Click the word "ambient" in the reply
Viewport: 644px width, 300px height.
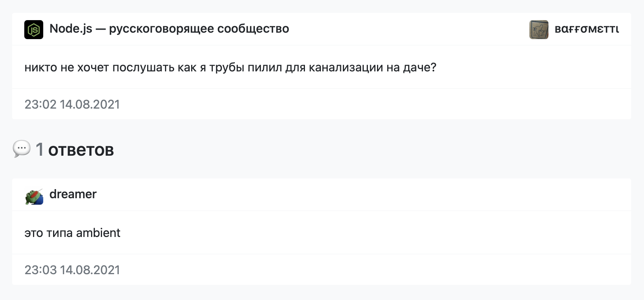[x=98, y=233]
